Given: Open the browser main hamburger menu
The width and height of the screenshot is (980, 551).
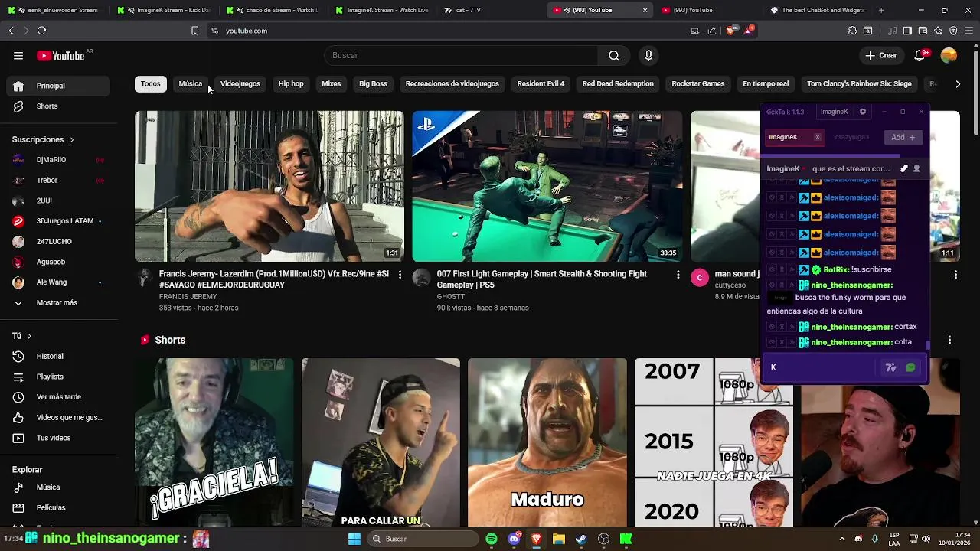Looking at the screenshot, I should click(969, 31).
